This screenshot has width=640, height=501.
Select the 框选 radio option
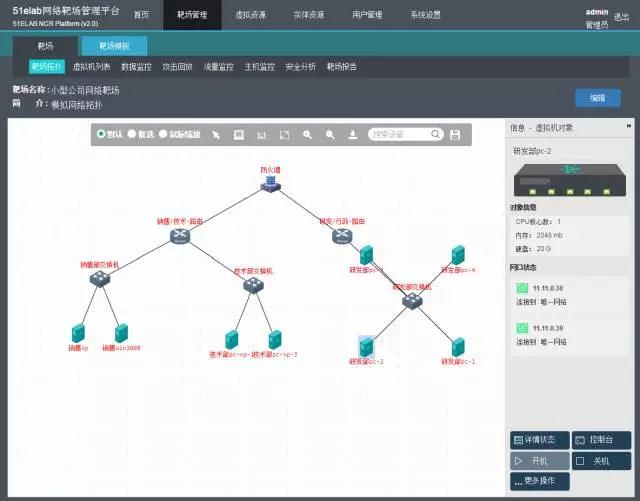click(132, 134)
